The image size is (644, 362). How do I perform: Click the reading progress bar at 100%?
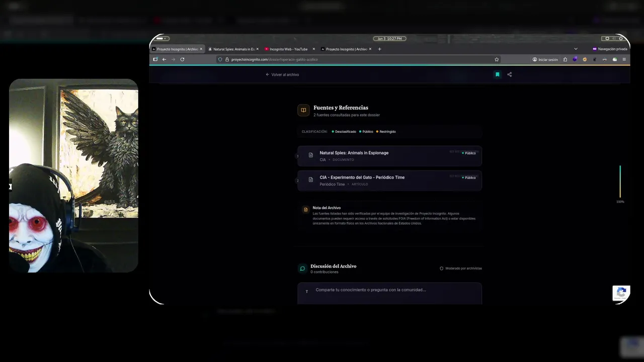pos(620,182)
